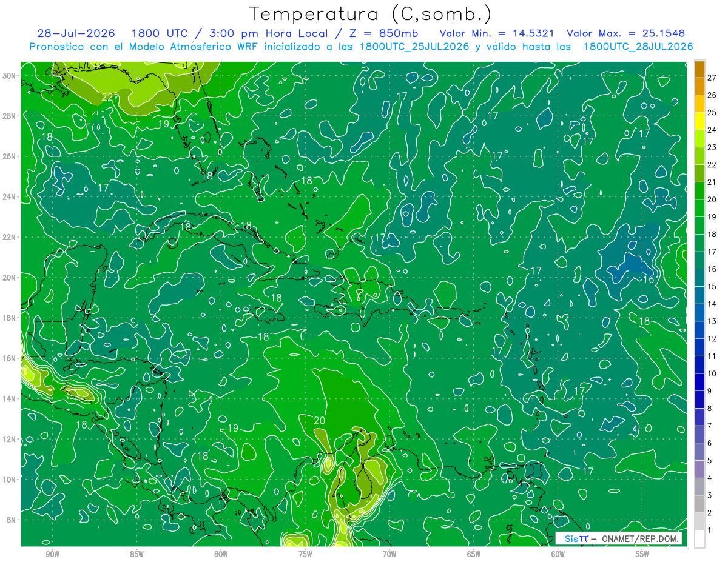Screen dimensions: 728x562
Task: Click the "12N" latitude axis label
Action: pyautogui.click(x=10, y=439)
